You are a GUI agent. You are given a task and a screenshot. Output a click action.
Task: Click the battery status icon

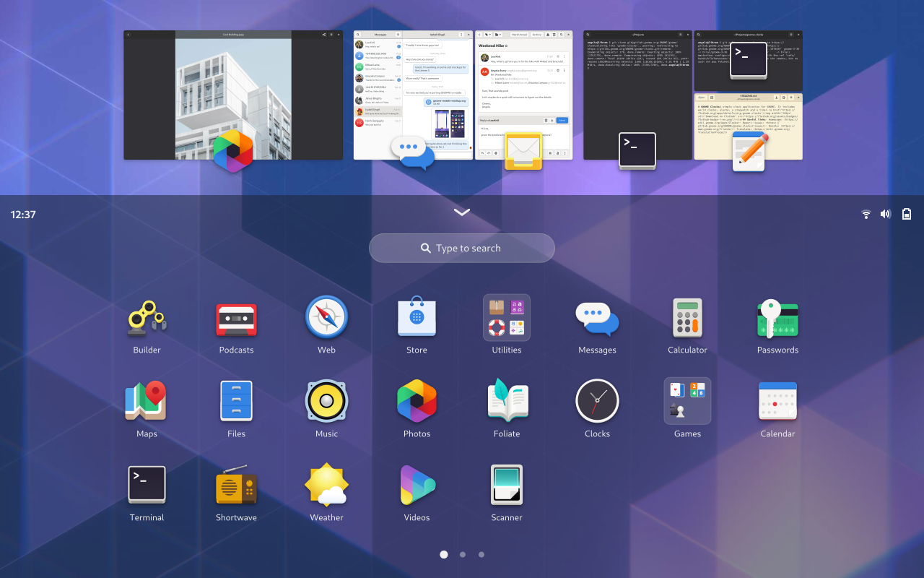pyautogui.click(x=907, y=214)
